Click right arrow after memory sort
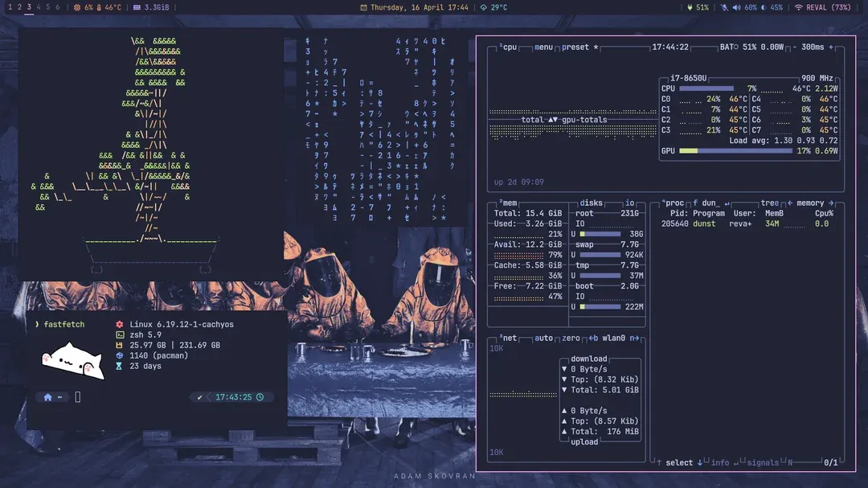This screenshot has width=868, height=488. (x=831, y=203)
